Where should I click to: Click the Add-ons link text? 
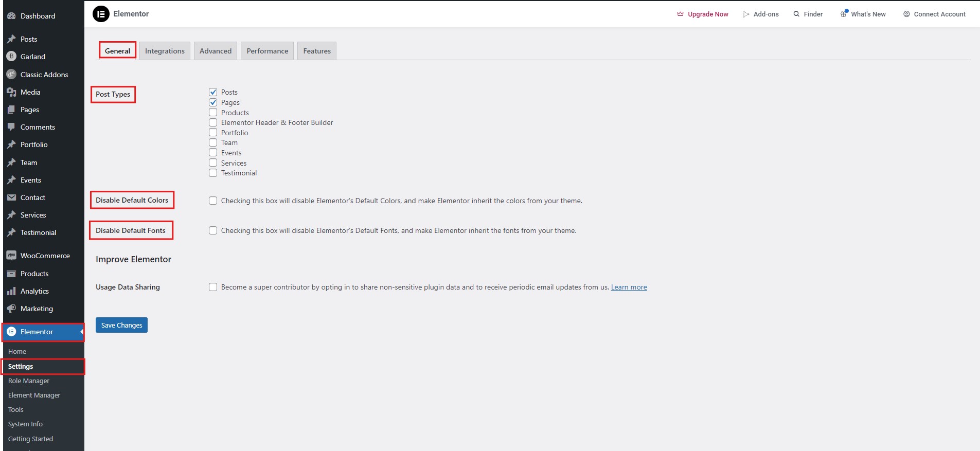[x=766, y=14]
